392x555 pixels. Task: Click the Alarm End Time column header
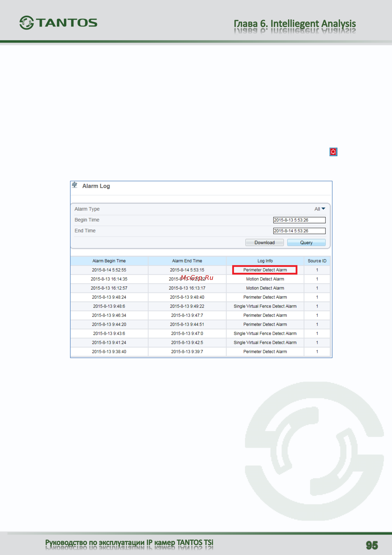point(187,261)
